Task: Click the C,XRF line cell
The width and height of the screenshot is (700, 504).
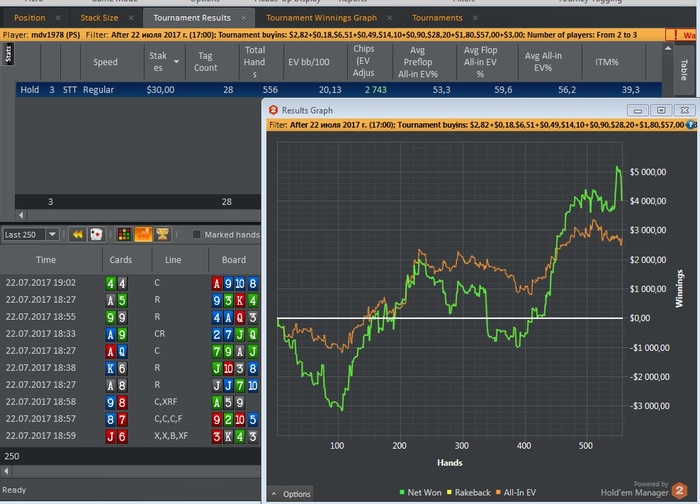Action: point(166,402)
